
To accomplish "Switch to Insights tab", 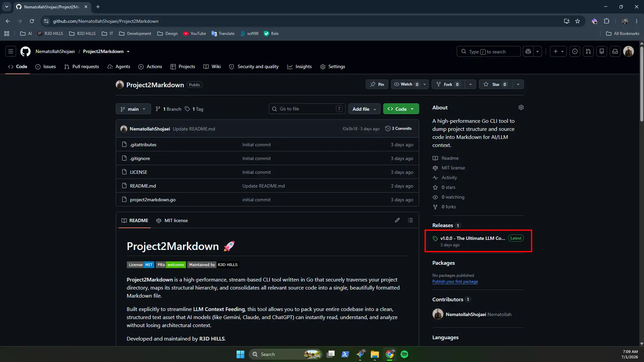I will tap(300, 66).
